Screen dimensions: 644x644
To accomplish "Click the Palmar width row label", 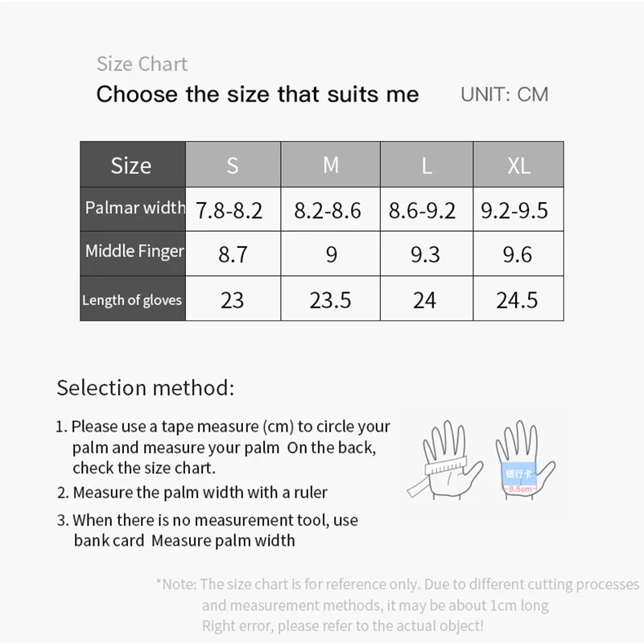I will pos(134,208).
